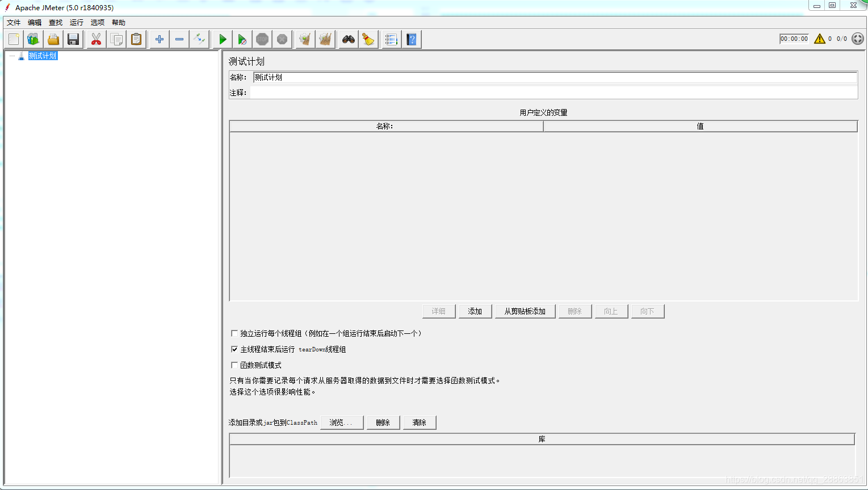Select the 测试计划 tree node
The width and height of the screenshot is (868, 490).
(43, 56)
